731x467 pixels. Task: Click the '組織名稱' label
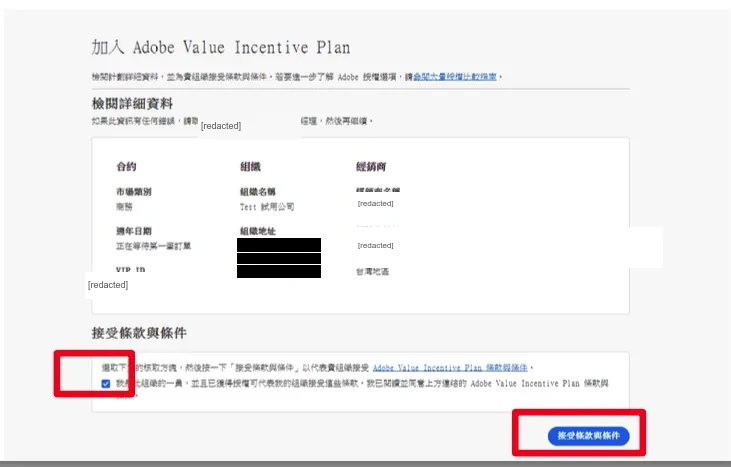pyautogui.click(x=258, y=192)
